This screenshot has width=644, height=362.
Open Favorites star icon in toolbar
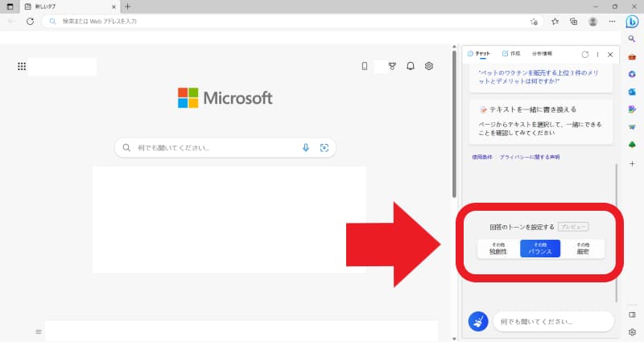click(555, 22)
